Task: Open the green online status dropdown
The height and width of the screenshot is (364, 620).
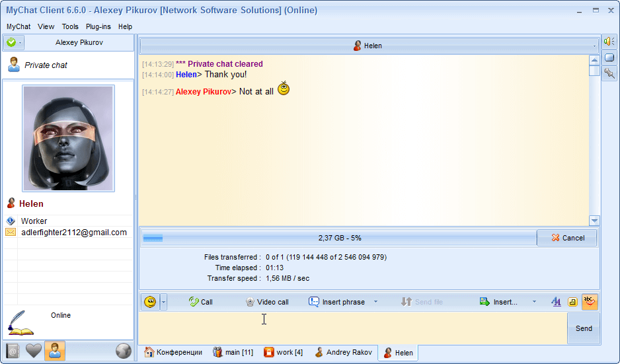Action: tap(14, 42)
